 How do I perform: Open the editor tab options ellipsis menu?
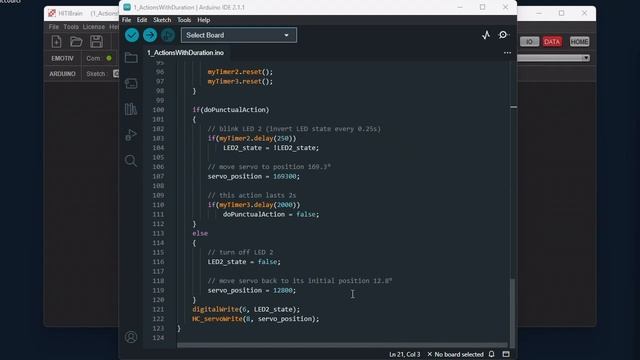point(507,53)
